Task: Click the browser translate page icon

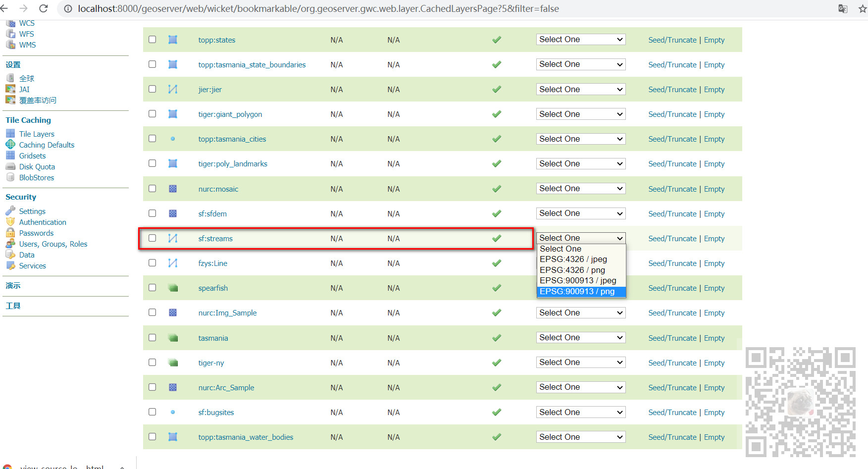Action: pyautogui.click(x=843, y=8)
